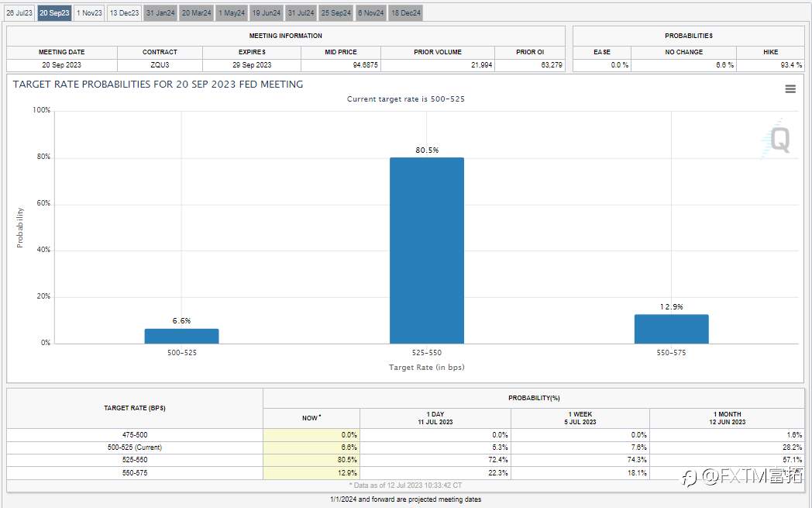This screenshot has width=812, height=508.
Task: Click the 1 DAY 11 JUL 2023 header
Action: (435, 418)
